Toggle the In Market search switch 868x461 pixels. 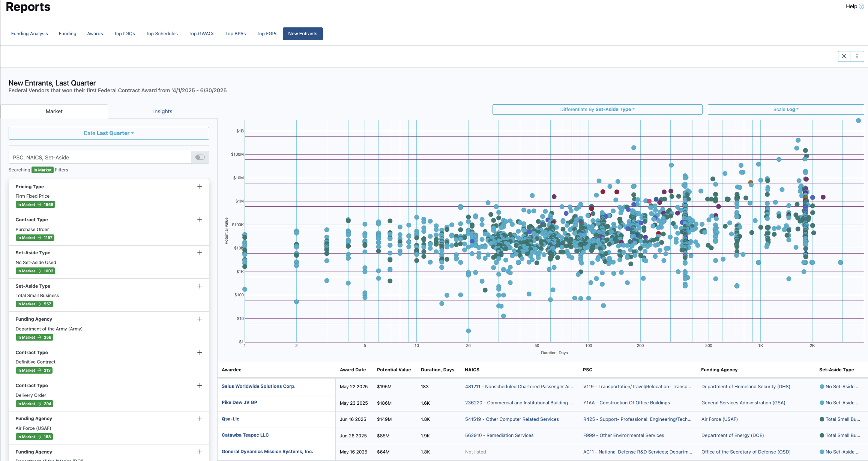[x=200, y=158]
